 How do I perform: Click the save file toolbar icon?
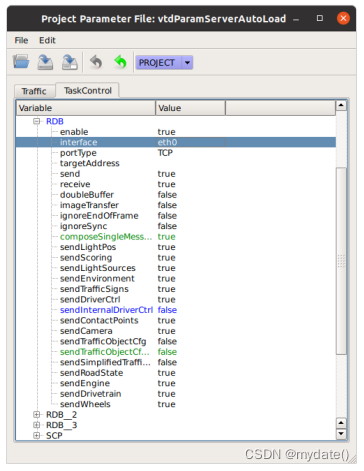[45, 62]
